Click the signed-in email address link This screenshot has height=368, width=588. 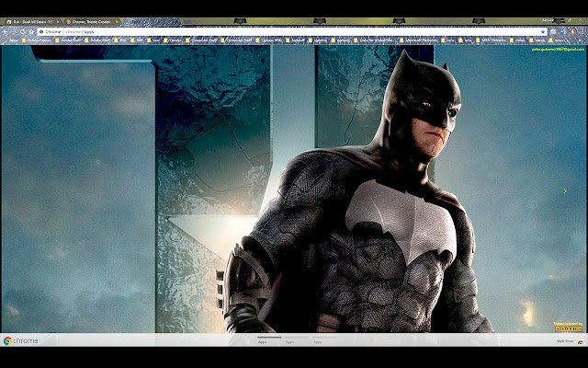point(558,50)
